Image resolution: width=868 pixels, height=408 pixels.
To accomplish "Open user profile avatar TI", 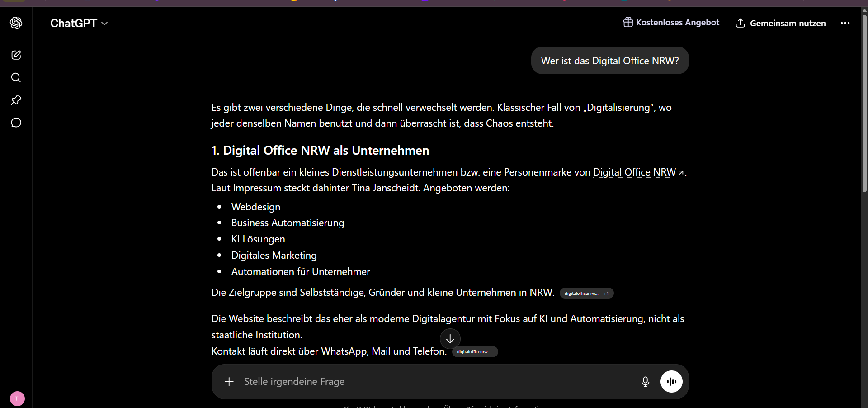I will pos(17,399).
